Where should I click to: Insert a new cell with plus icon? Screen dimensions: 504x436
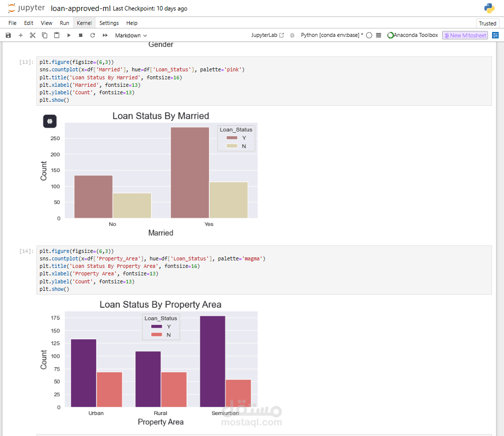pos(20,35)
